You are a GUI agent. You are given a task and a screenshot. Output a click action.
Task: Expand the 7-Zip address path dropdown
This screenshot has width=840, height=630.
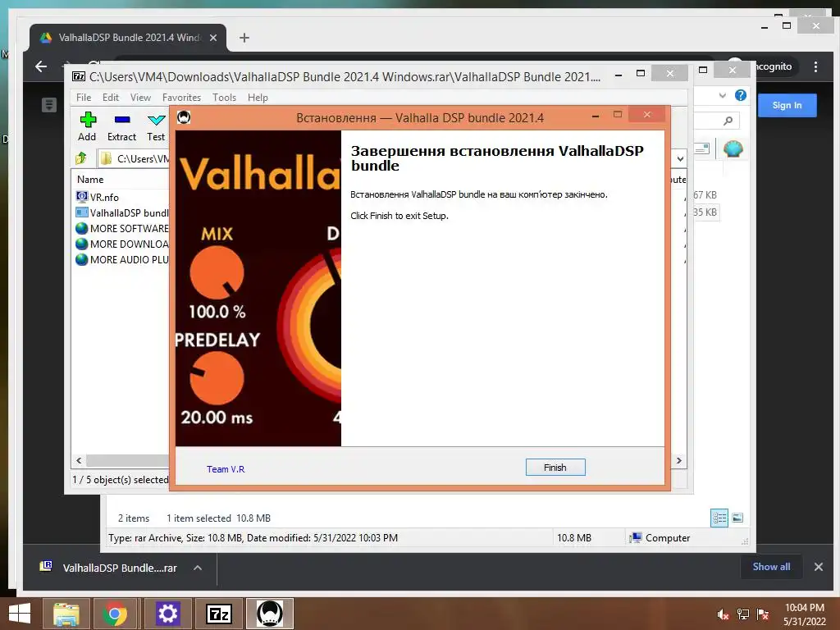coord(680,158)
